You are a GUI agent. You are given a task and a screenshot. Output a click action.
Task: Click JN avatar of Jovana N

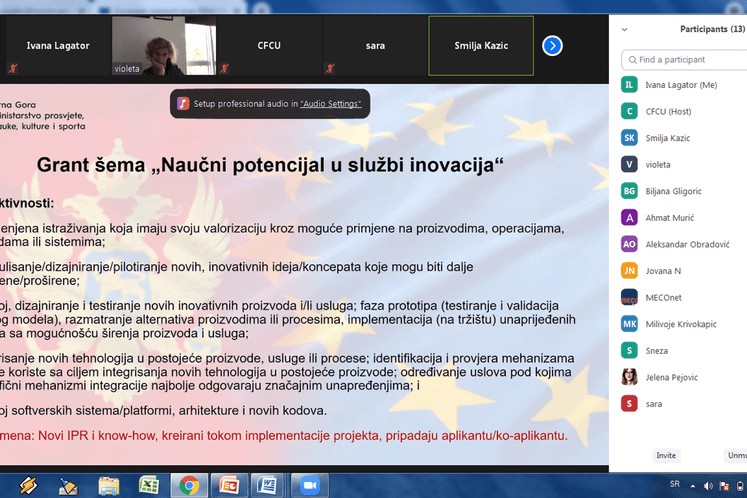pos(629,271)
